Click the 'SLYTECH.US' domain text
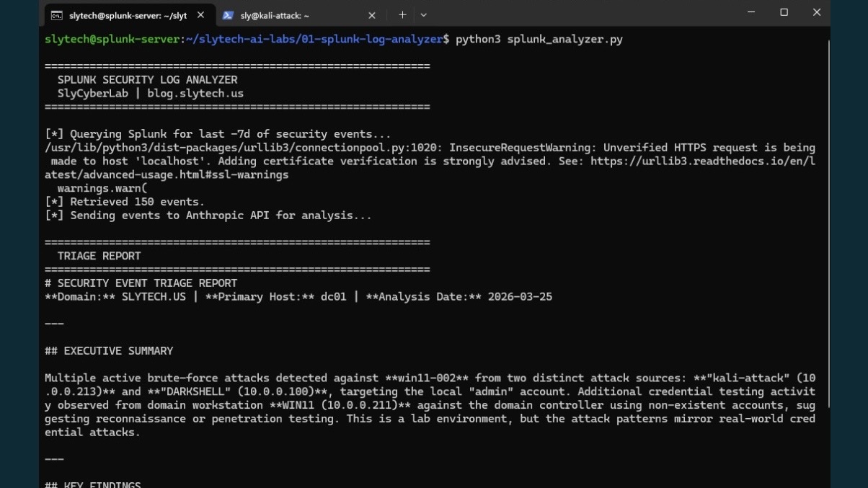 tap(154, 297)
